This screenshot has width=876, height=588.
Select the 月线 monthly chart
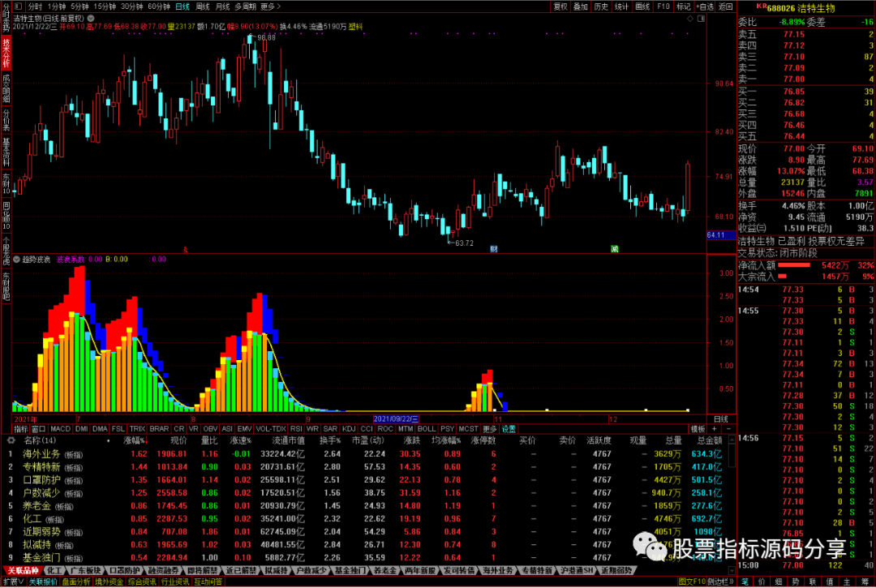point(222,6)
